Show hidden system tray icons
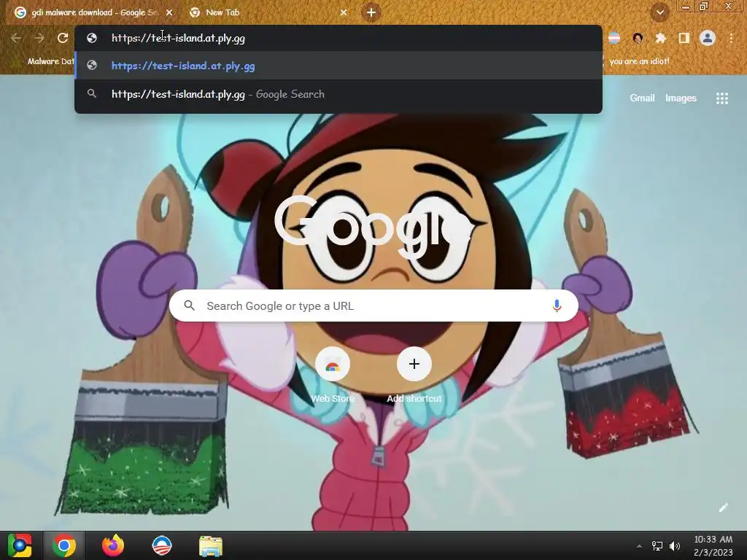The height and width of the screenshot is (560, 747). coord(639,546)
